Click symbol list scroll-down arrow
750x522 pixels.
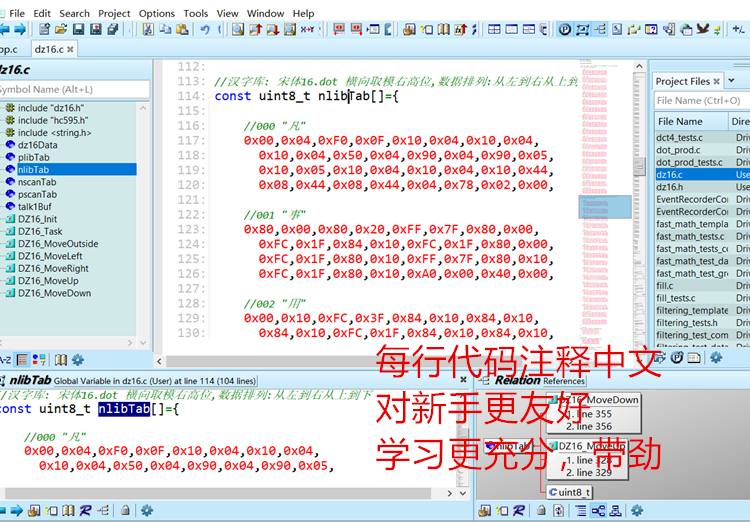click(143, 343)
